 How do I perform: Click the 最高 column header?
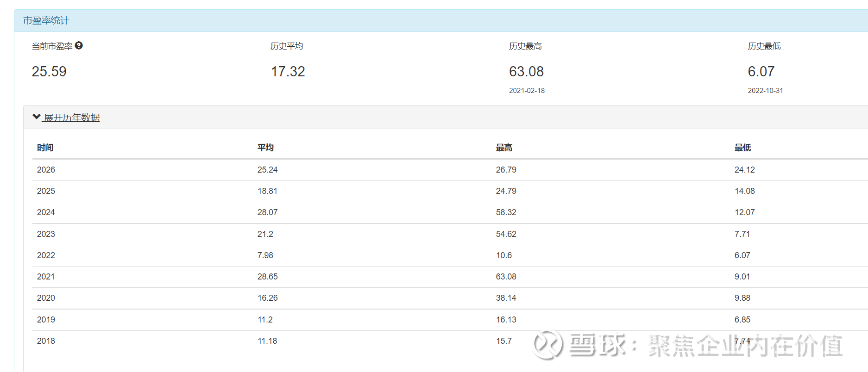[504, 148]
